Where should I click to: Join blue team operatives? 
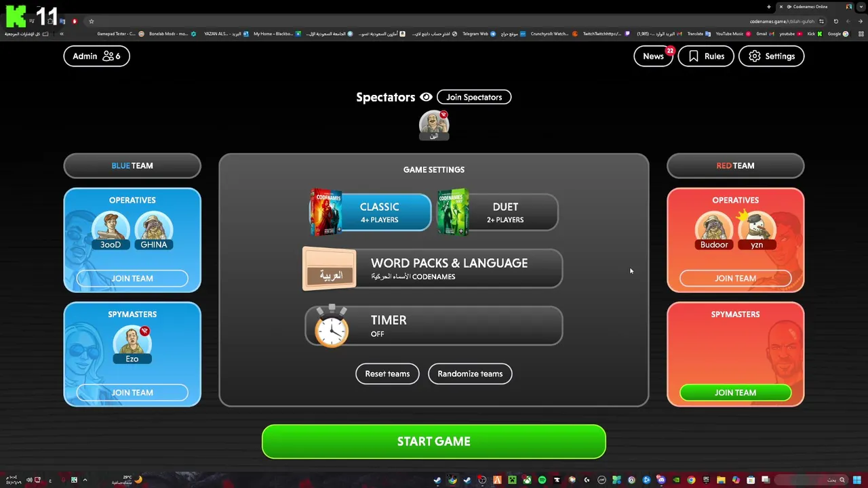pos(132,279)
